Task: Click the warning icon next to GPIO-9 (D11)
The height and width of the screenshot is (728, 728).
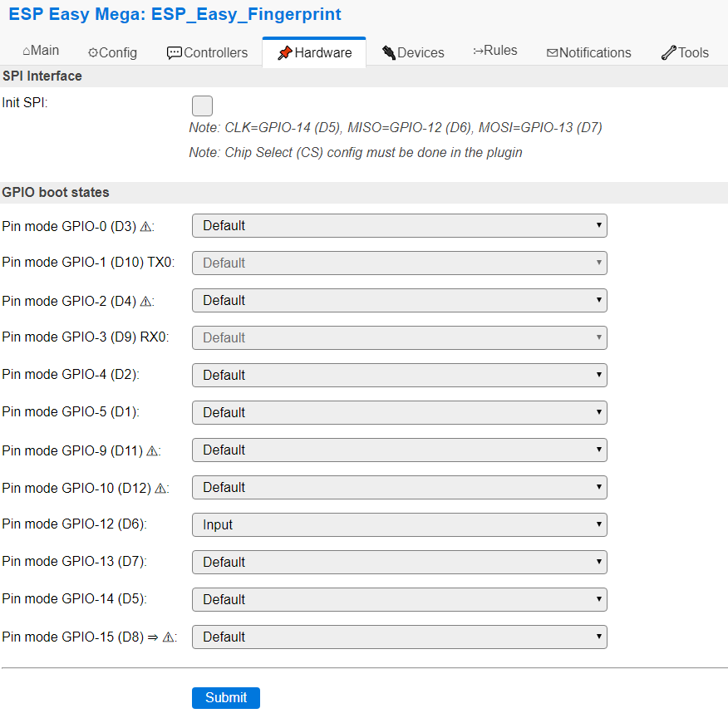Action: [x=152, y=450]
